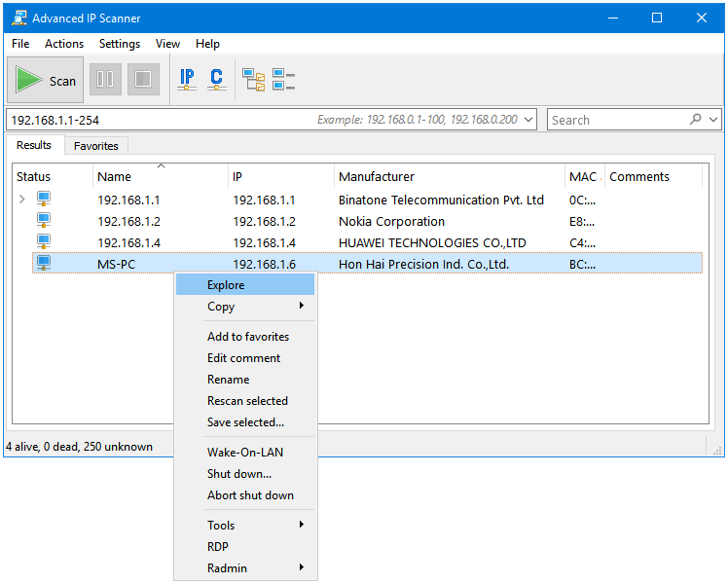Switch to the Results tab
The image size is (728, 584).
34,145
